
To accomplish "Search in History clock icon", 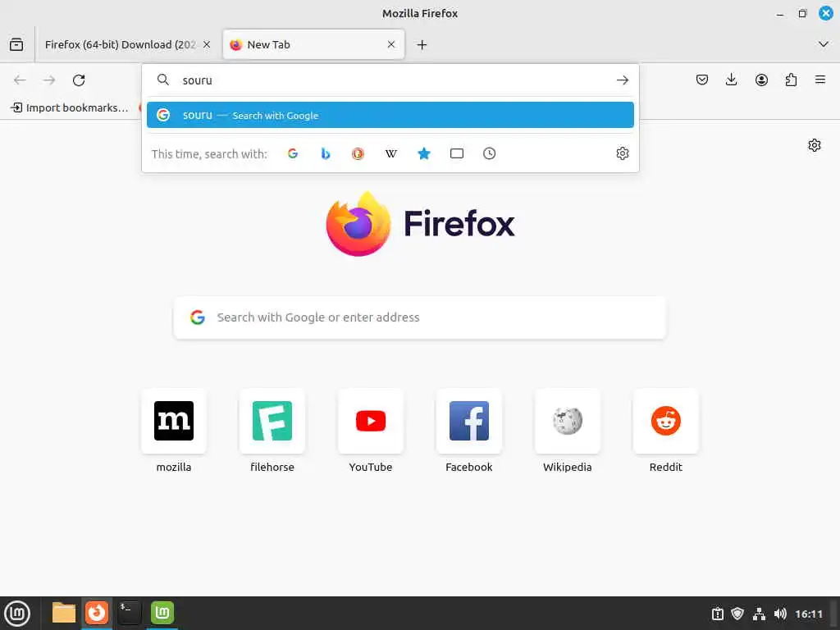I will coord(489,153).
